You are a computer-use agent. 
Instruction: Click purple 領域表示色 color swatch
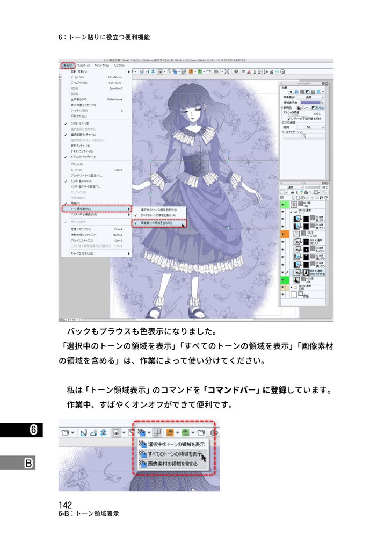tap(310, 103)
